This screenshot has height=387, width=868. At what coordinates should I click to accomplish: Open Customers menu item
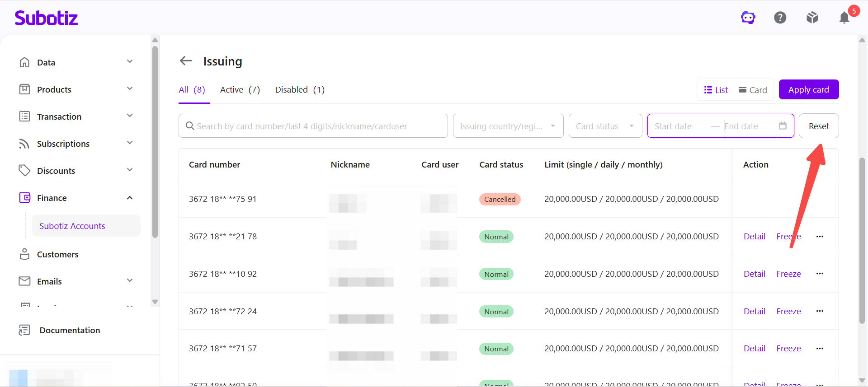(57, 254)
